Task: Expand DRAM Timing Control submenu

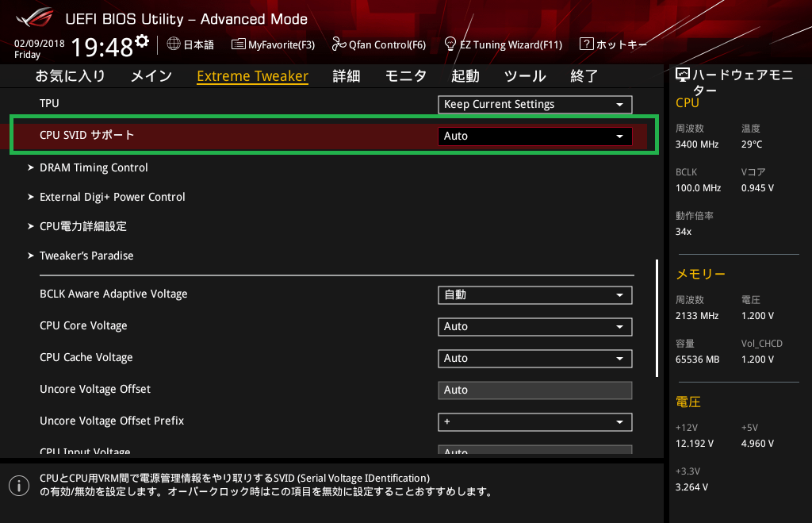Action: [94, 167]
